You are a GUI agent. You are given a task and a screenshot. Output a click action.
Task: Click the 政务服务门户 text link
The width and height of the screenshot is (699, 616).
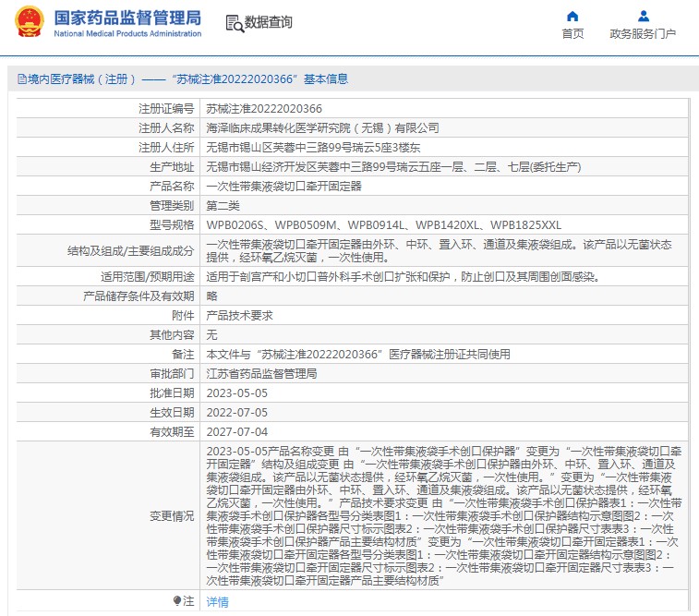(643, 34)
